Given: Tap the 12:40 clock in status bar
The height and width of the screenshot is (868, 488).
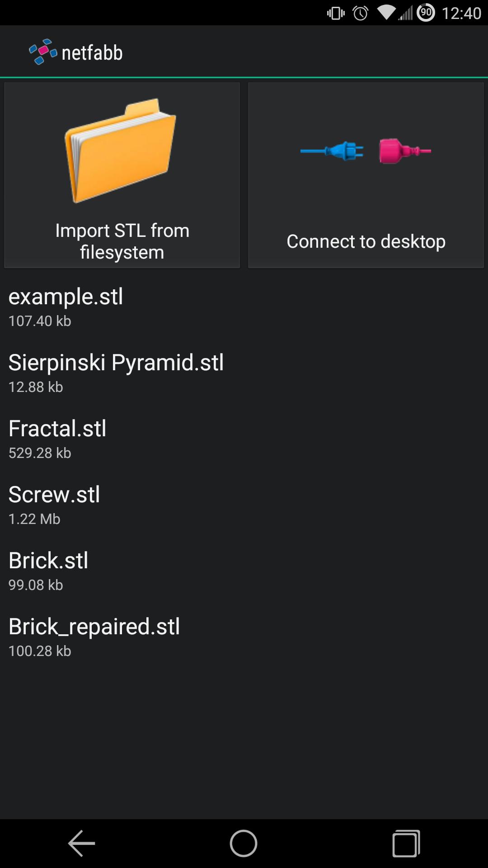Looking at the screenshot, I should tap(461, 13).
